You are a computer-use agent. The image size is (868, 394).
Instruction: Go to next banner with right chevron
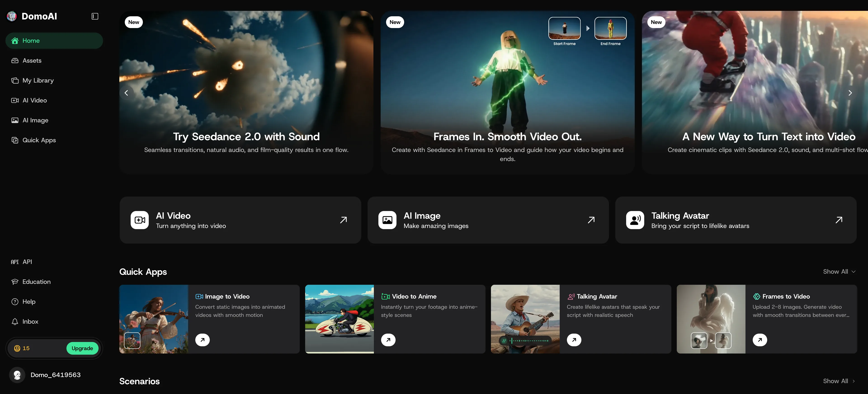point(850,93)
